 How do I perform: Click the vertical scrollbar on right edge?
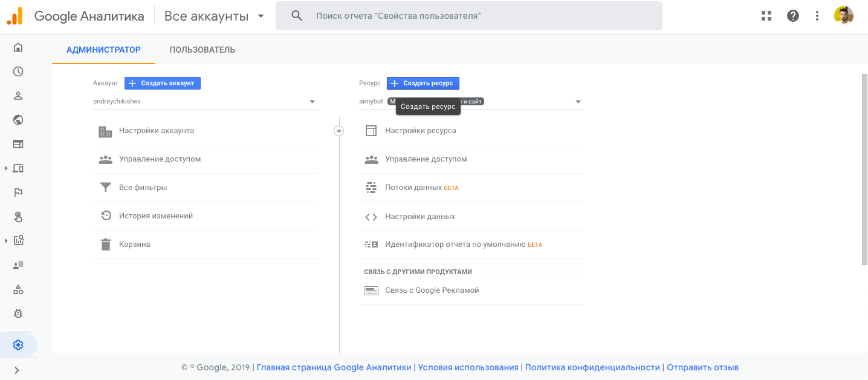coord(864,169)
